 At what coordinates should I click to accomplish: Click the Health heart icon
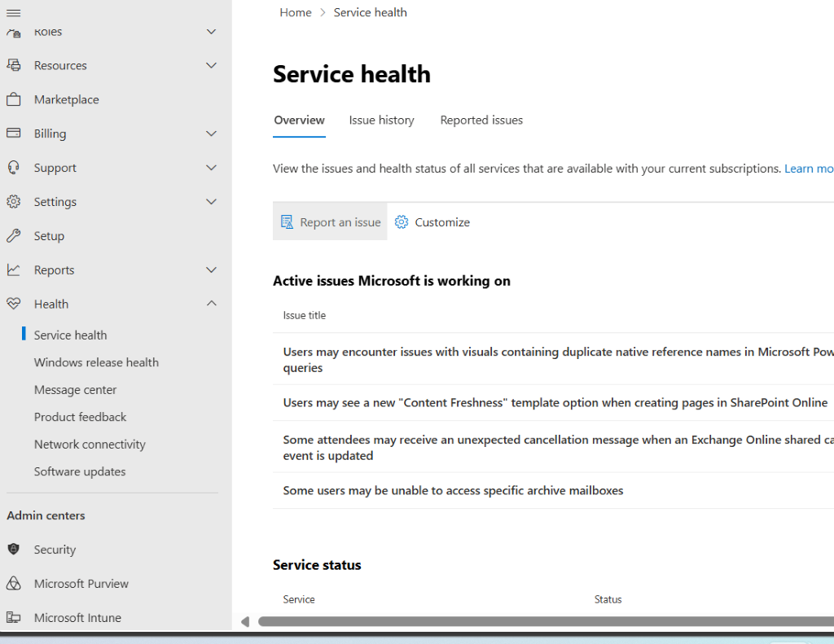(x=13, y=304)
